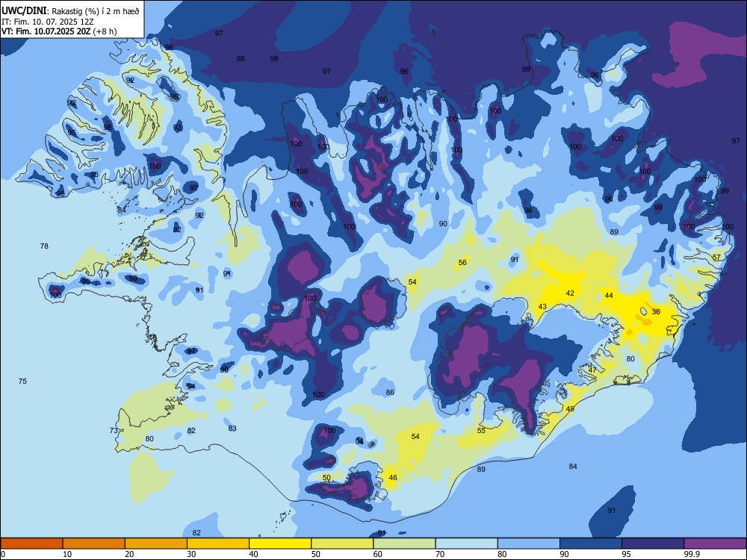
Task: Pick the pale blue 70–80 legend swatch
Action: pos(467,544)
